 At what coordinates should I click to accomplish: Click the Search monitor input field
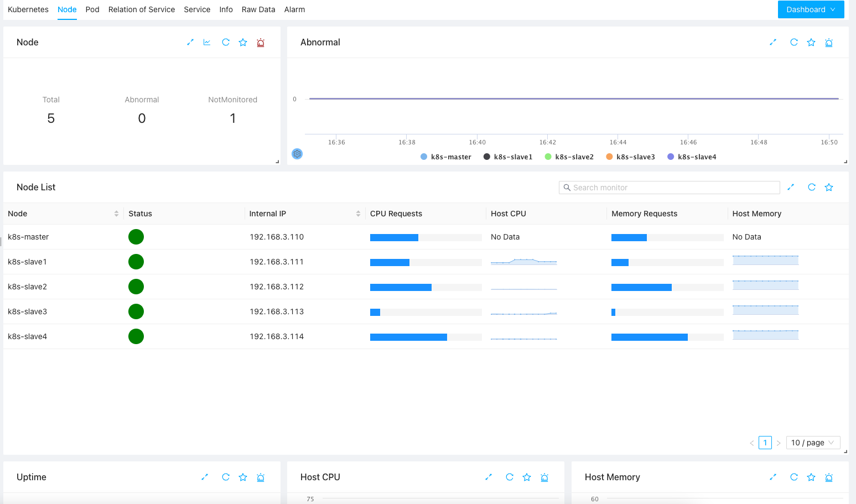coord(670,188)
